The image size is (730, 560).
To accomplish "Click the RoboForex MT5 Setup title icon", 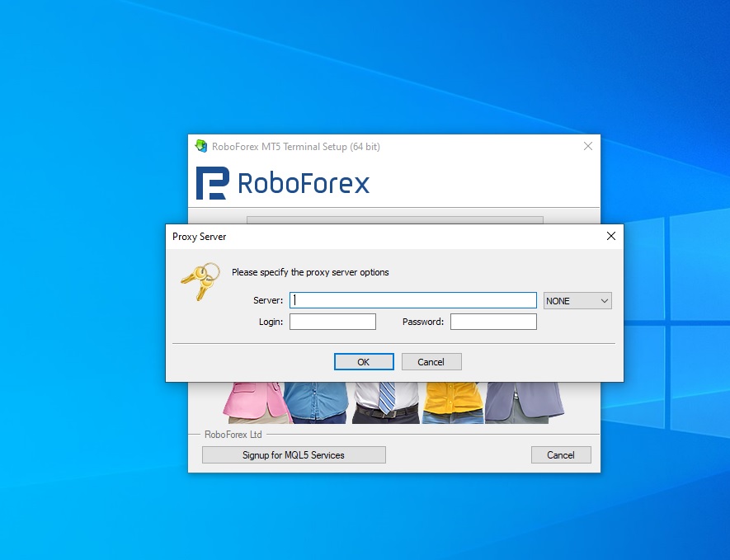I will point(201,146).
